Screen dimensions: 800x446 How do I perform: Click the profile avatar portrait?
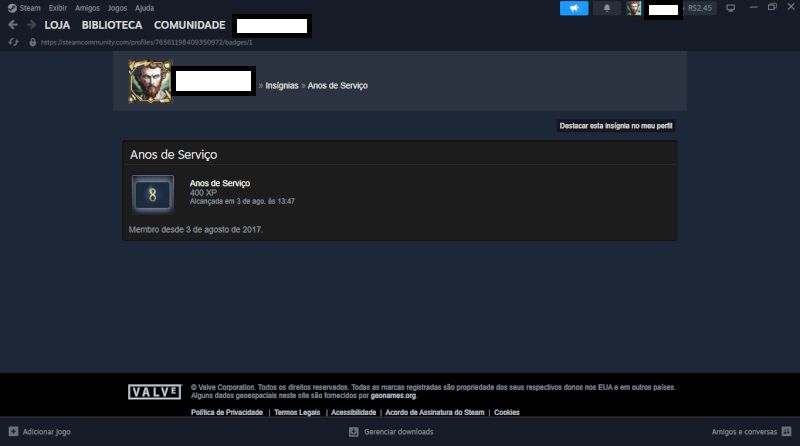(150, 82)
